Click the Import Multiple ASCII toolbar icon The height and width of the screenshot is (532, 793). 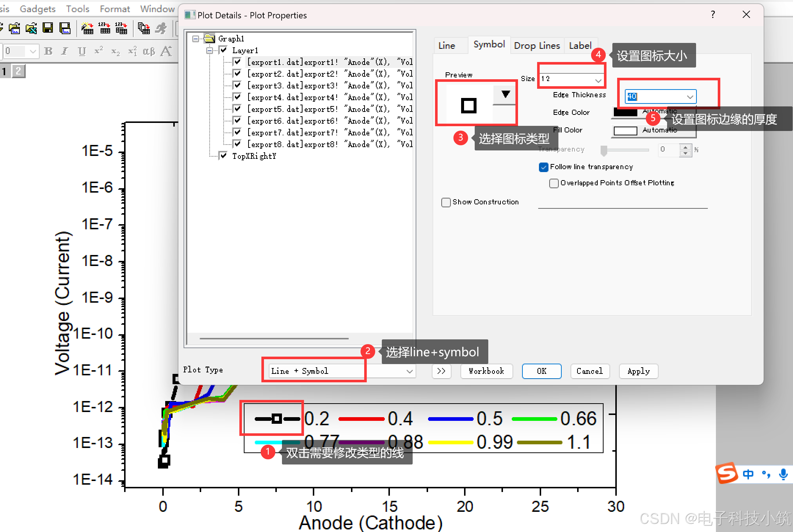[x=121, y=28]
